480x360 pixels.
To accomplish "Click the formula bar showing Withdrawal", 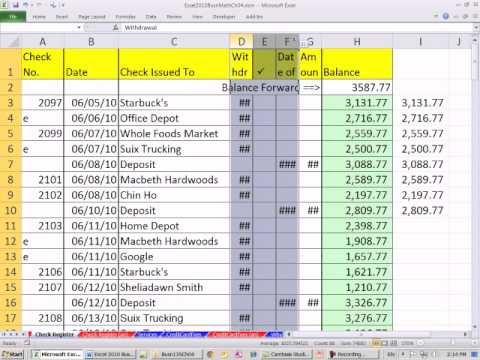I will pyautogui.click(x=297, y=28).
